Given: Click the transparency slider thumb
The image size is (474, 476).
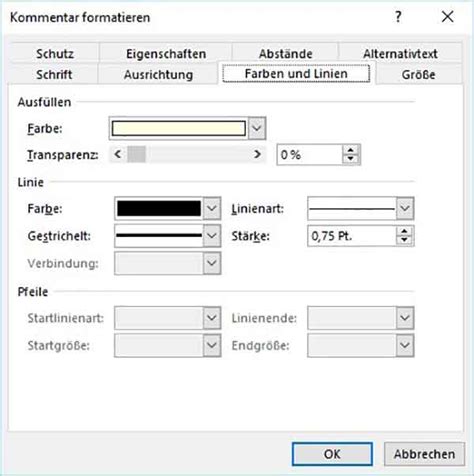Looking at the screenshot, I should coord(136,154).
